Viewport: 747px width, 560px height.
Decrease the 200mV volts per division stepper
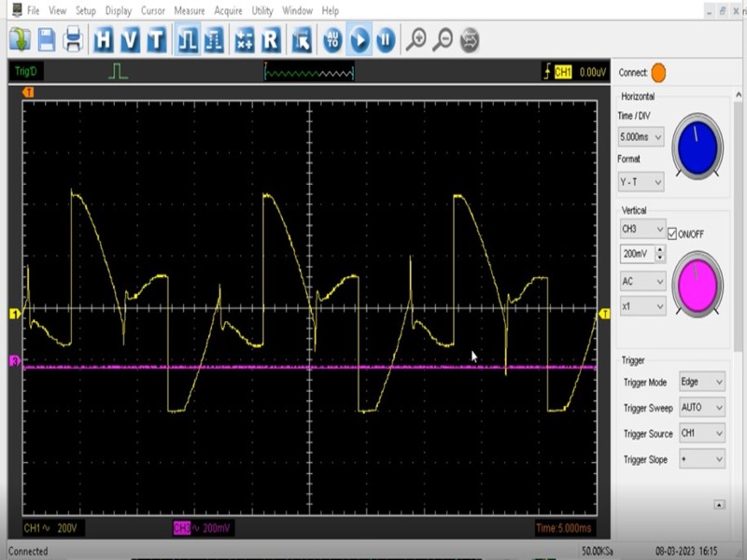click(660, 259)
